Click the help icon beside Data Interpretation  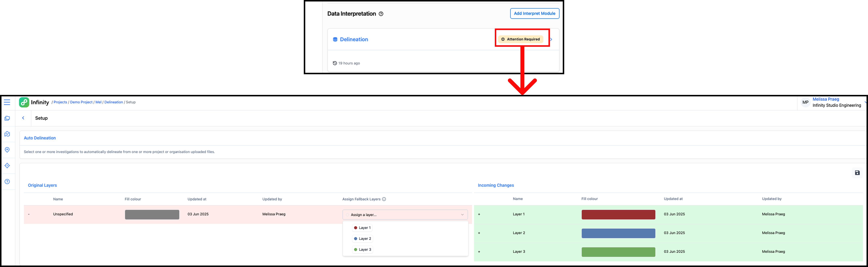(x=381, y=14)
